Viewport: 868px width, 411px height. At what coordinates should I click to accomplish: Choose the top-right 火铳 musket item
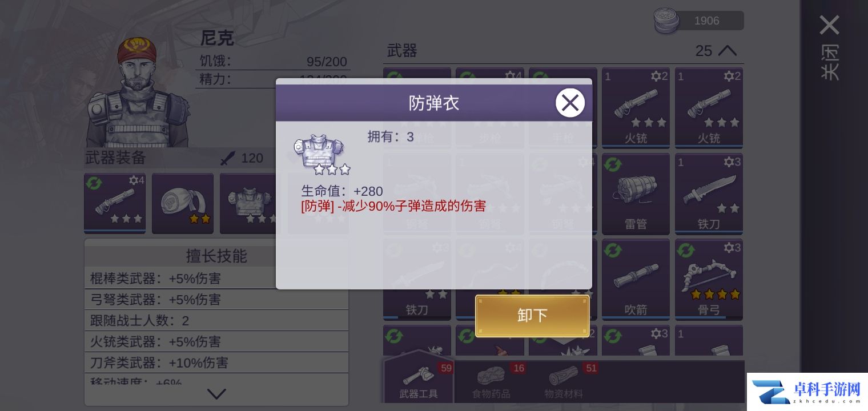click(709, 108)
